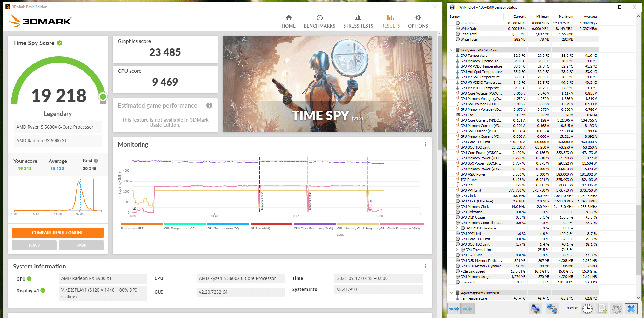The image size is (644, 318).
Task: Click the thermometer icon for Fan Temperature row
Action: (x=458, y=298)
